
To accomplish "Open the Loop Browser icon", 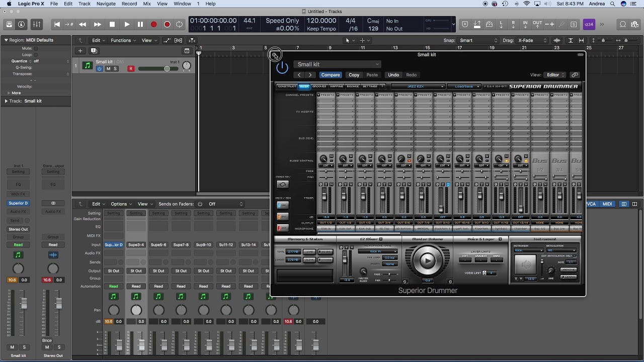I will point(623,24).
